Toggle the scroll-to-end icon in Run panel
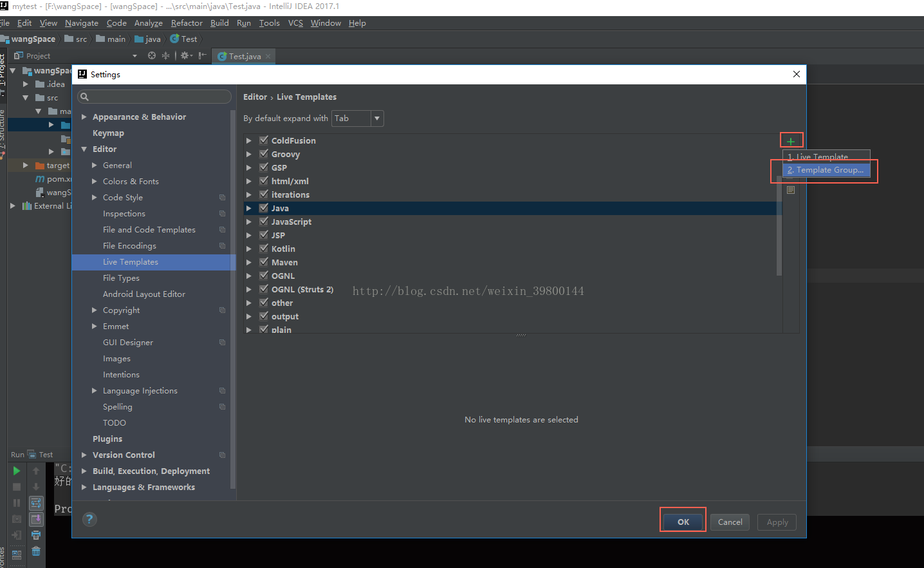This screenshot has height=568, width=924. tap(36, 519)
